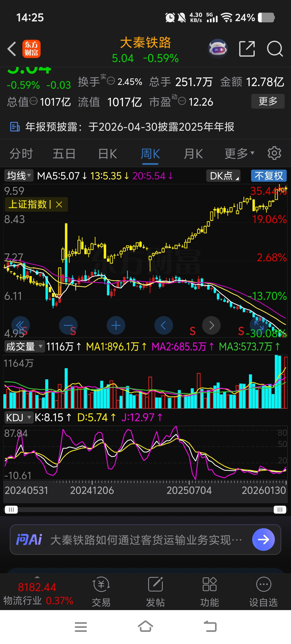Tap 20250704 date marker
291x644 pixels.
(189, 491)
